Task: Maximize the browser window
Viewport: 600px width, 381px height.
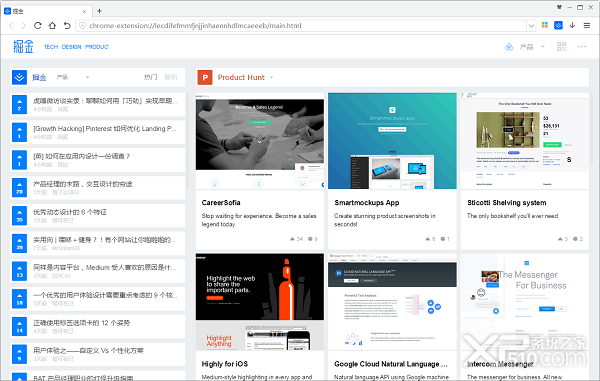Action: click(580, 7)
